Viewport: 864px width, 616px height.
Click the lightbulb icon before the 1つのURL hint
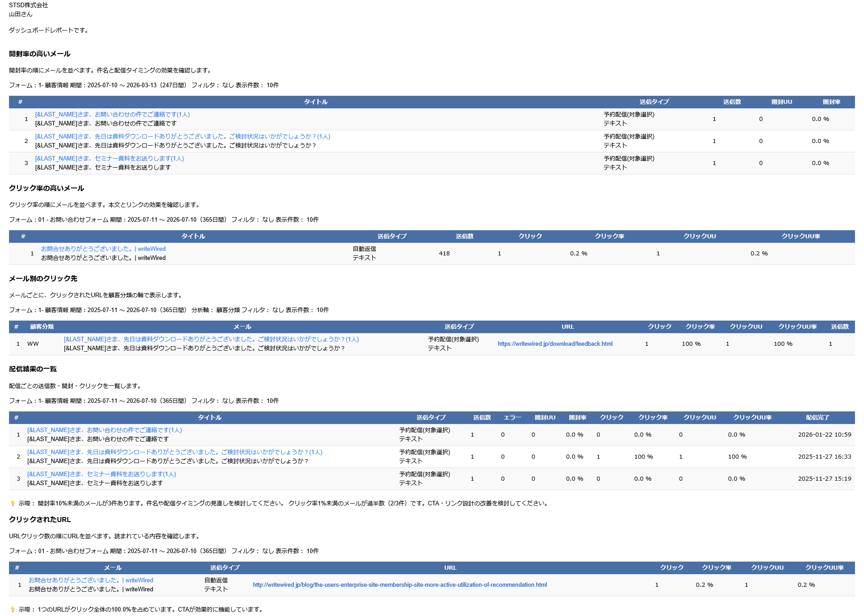coord(13,610)
